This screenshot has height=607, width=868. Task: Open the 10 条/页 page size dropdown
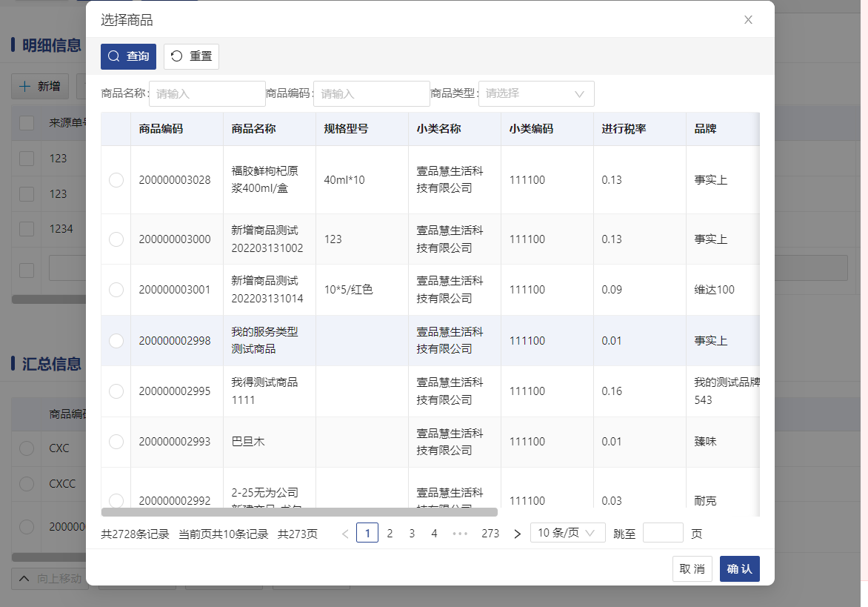[567, 533]
